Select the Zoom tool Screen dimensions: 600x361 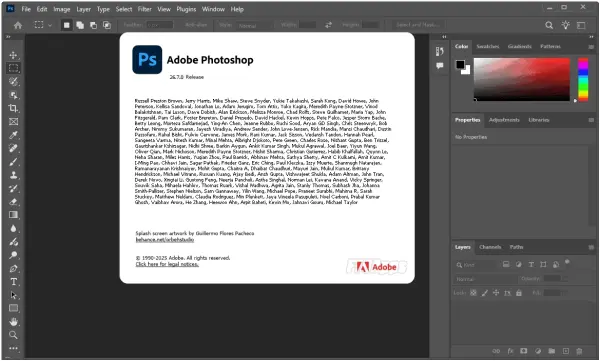point(13,335)
